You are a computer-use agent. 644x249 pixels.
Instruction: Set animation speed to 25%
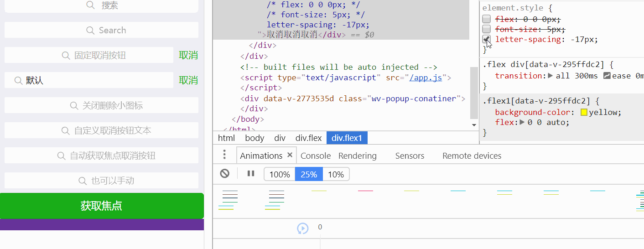(309, 174)
